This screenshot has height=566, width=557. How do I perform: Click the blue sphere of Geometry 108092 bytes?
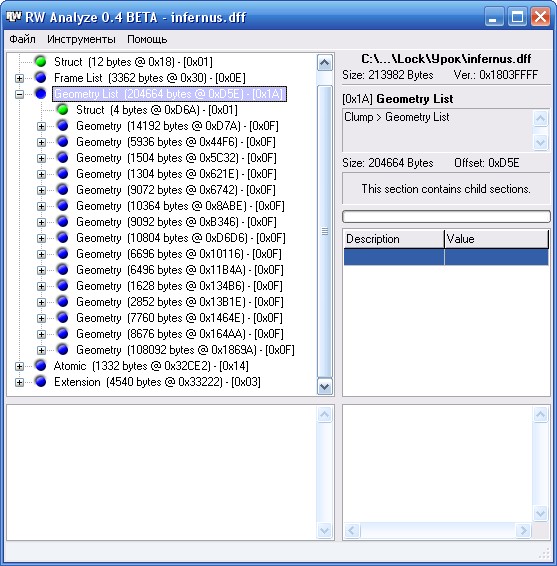point(63,349)
